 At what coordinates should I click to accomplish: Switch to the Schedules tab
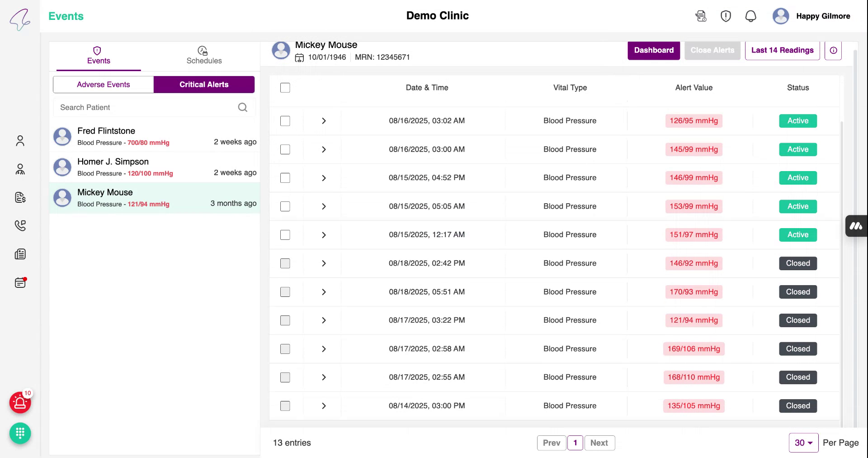point(204,56)
